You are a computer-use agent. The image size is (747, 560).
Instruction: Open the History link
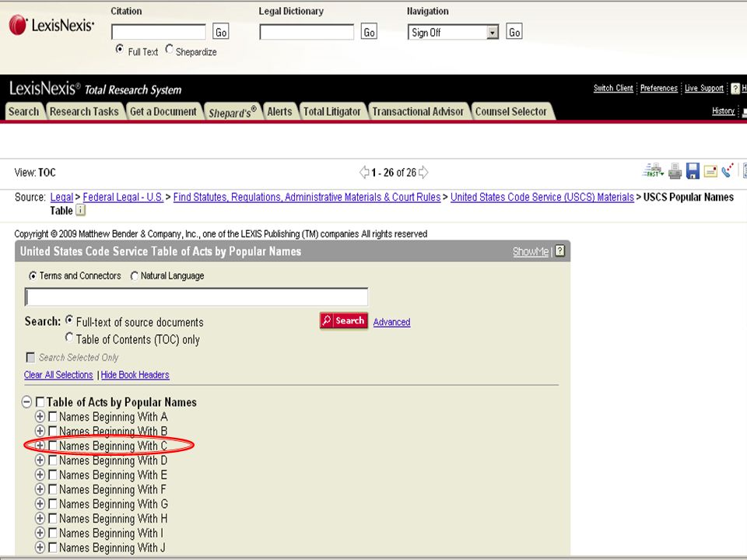(723, 111)
